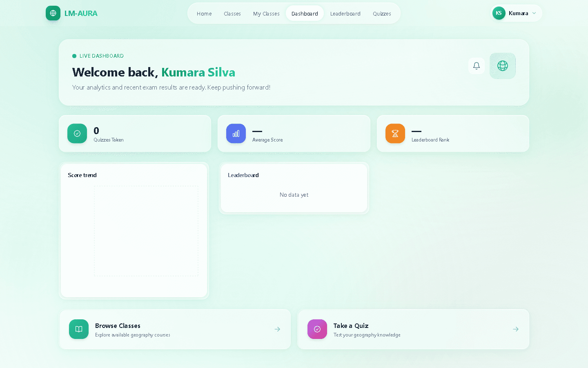Switch to My Classes tab
The image size is (588, 368).
click(x=266, y=13)
